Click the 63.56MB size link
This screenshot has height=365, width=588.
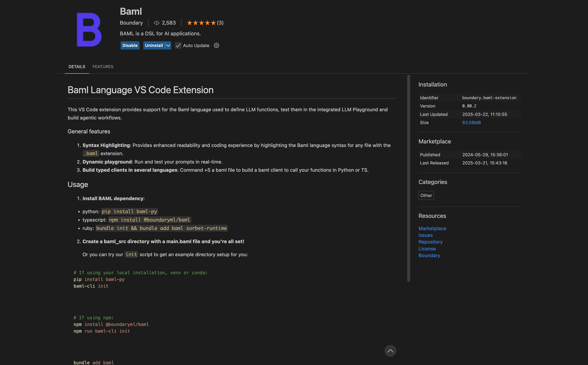pyautogui.click(x=471, y=123)
